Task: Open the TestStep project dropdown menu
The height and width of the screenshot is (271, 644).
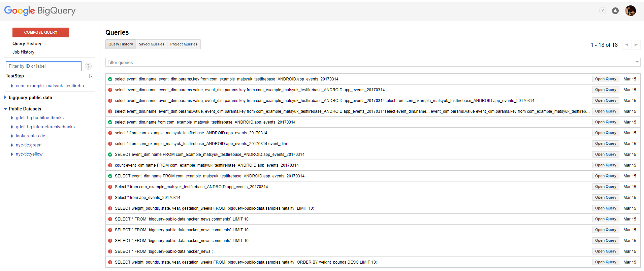Action: [x=91, y=76]
